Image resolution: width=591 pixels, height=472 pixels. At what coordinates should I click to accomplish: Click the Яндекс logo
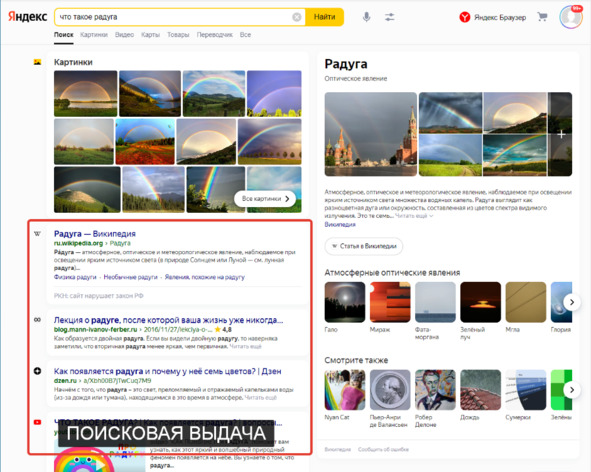pyautogui.click(x=28, y=17)
